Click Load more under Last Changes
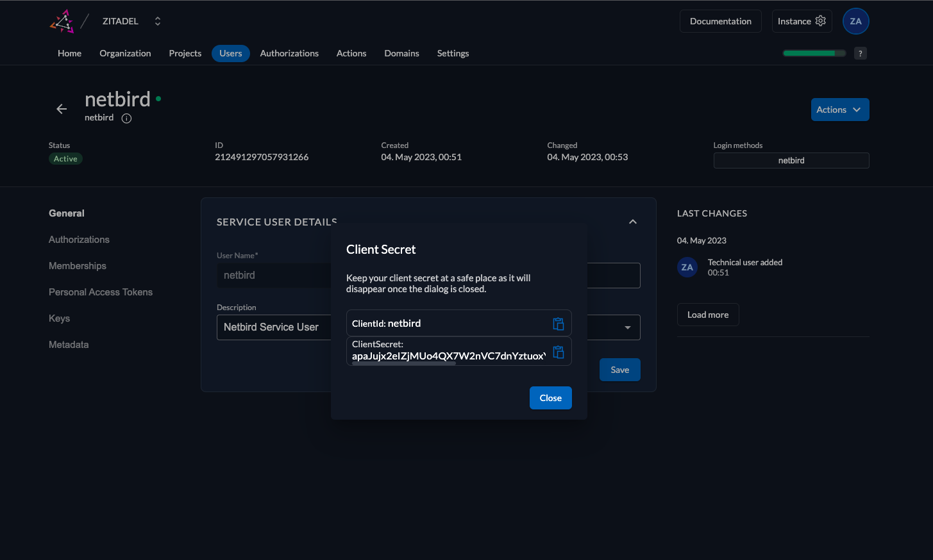The image size is (933, 560). click(707, 315)
